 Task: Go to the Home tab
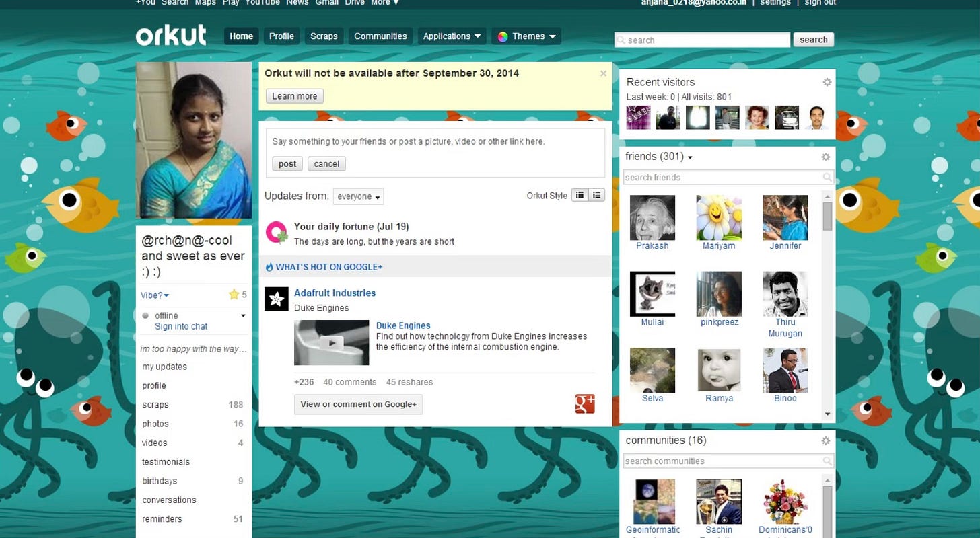[241, 36]
